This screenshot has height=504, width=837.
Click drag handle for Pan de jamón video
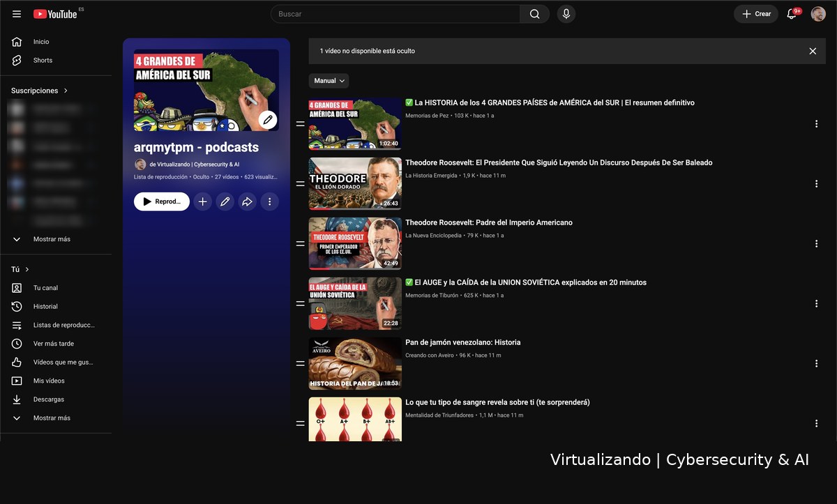300,364
